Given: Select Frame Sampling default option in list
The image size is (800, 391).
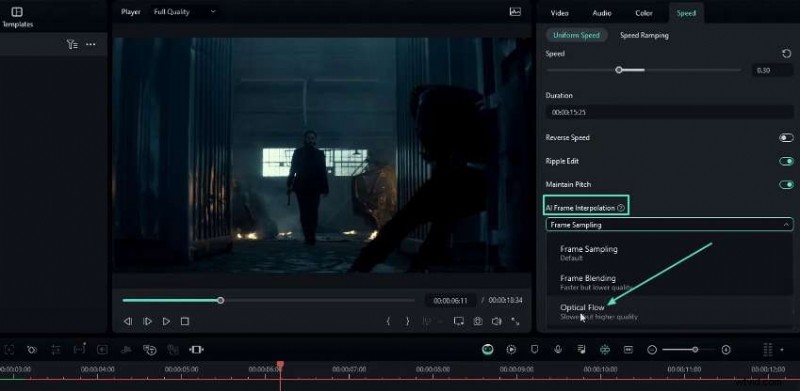Looking at the screenshot, I should pos(669,252).
